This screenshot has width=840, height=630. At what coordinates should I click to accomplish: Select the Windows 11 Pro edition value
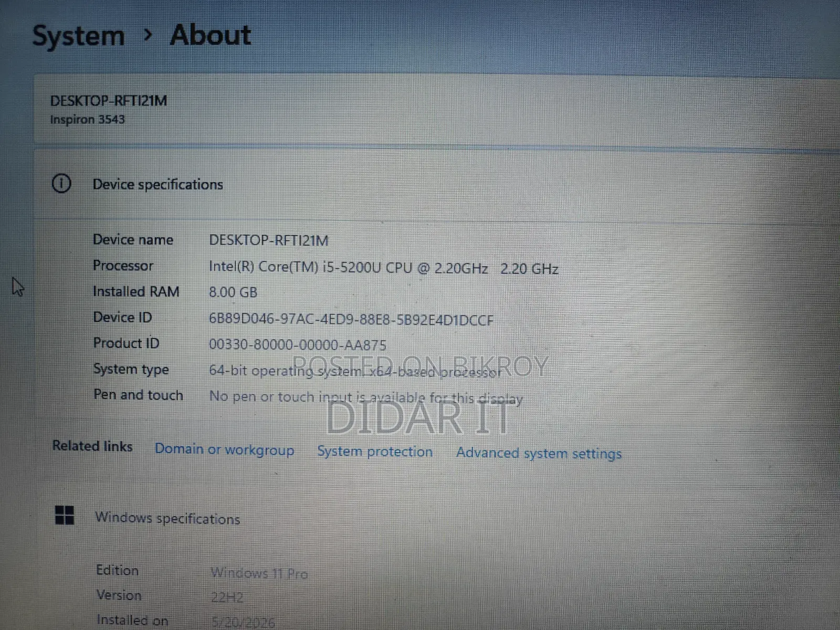pos(259,573)
